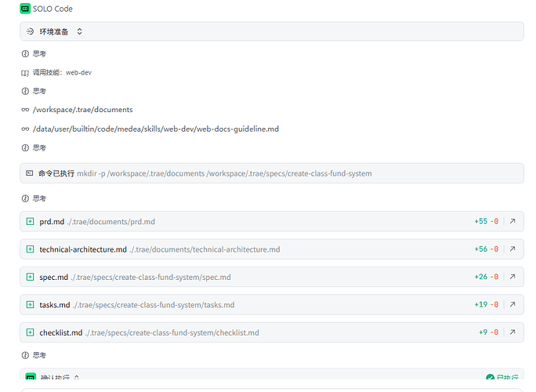
Task: Open the technical-architecture.md file row
Action: coord(272,249)
